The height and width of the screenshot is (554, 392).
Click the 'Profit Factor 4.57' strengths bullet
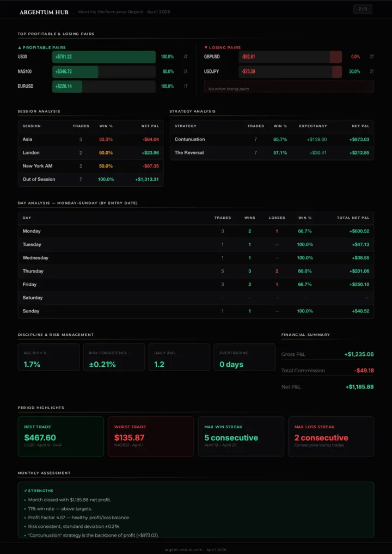pyautogui.click(x=79, y=518)
